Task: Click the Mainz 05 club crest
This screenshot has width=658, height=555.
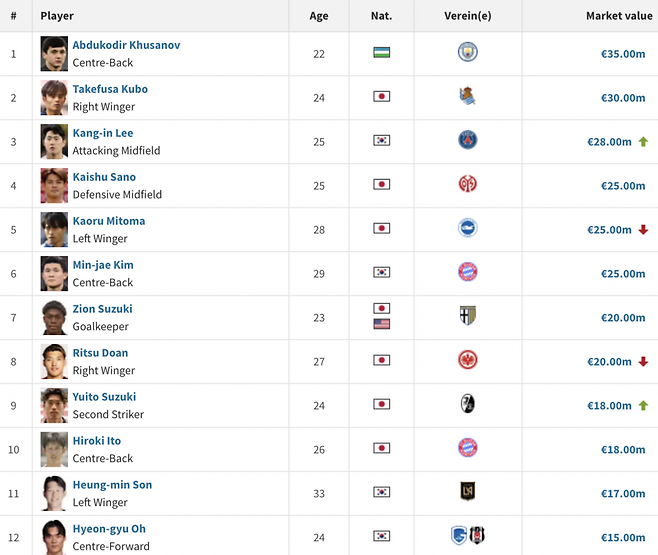Action: click(468, 185)
